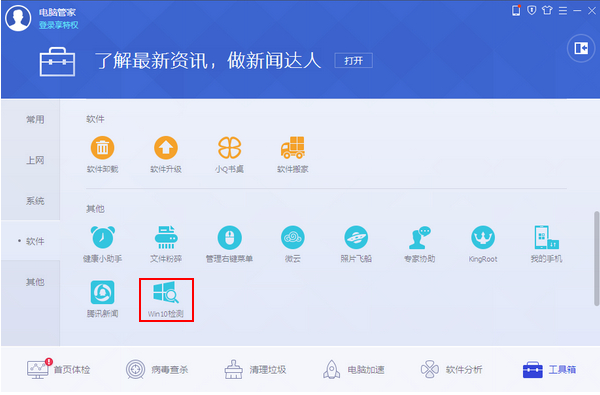
Task: Switch to the 病毒查杀 bottom tab
Action: (x=157, y=370)
